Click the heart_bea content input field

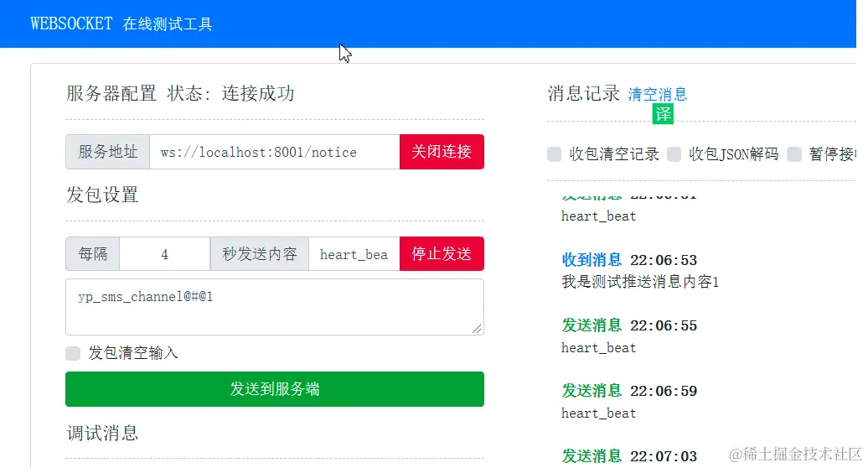pos(354,253)
